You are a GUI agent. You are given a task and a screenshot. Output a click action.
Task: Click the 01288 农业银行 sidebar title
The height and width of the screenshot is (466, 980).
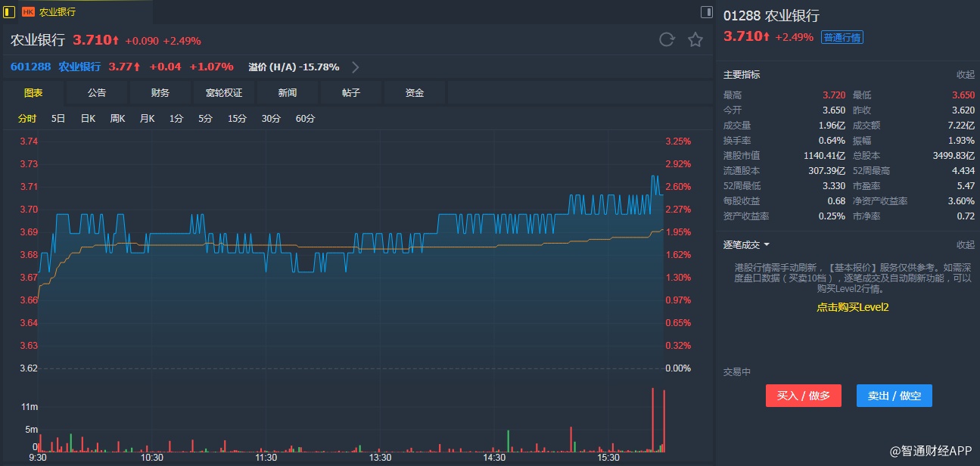771,16
